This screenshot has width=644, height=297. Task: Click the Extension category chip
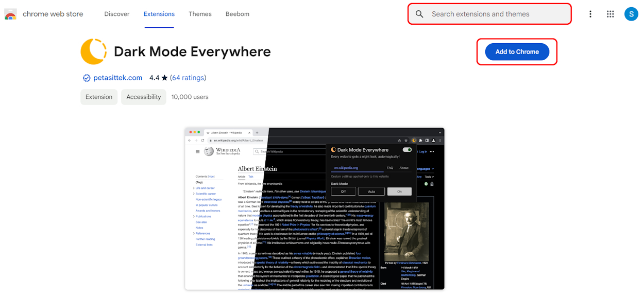click(98, 97)
